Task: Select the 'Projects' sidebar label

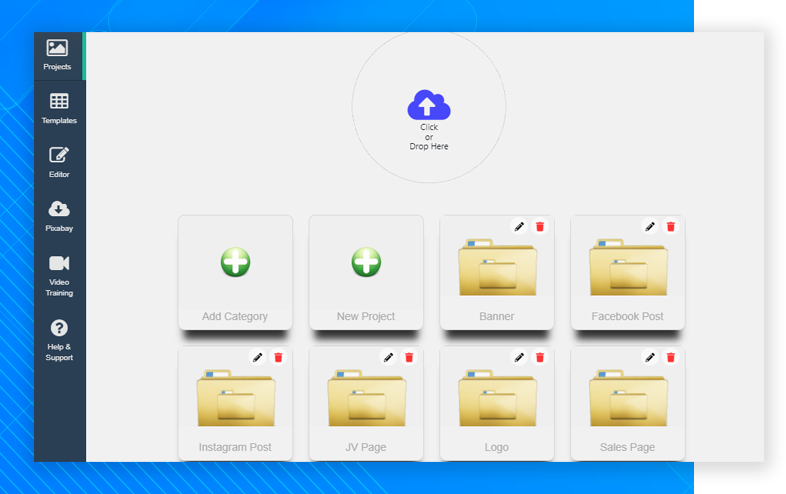Action: tap(57, 67)
